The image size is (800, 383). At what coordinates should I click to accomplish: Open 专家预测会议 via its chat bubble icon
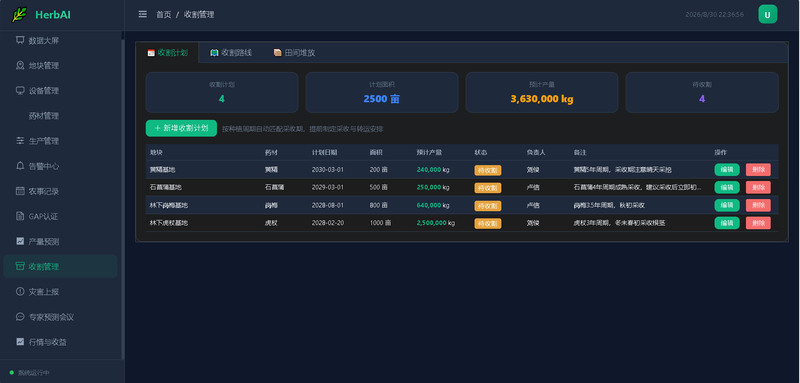coord(20,316)
